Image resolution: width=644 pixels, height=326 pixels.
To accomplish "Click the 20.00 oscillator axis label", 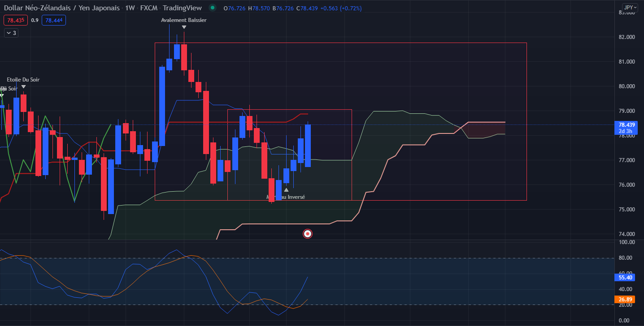I will click(625, 305).
